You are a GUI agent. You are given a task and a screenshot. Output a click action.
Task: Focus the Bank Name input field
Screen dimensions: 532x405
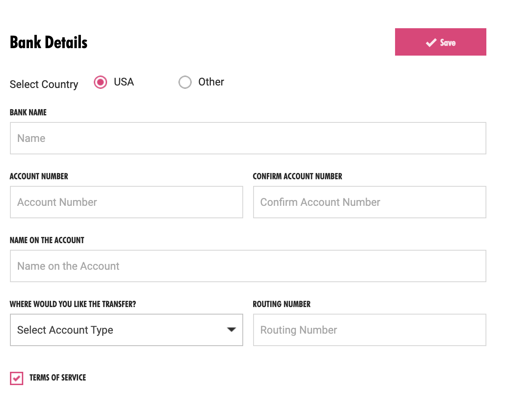tap(248, 138)
